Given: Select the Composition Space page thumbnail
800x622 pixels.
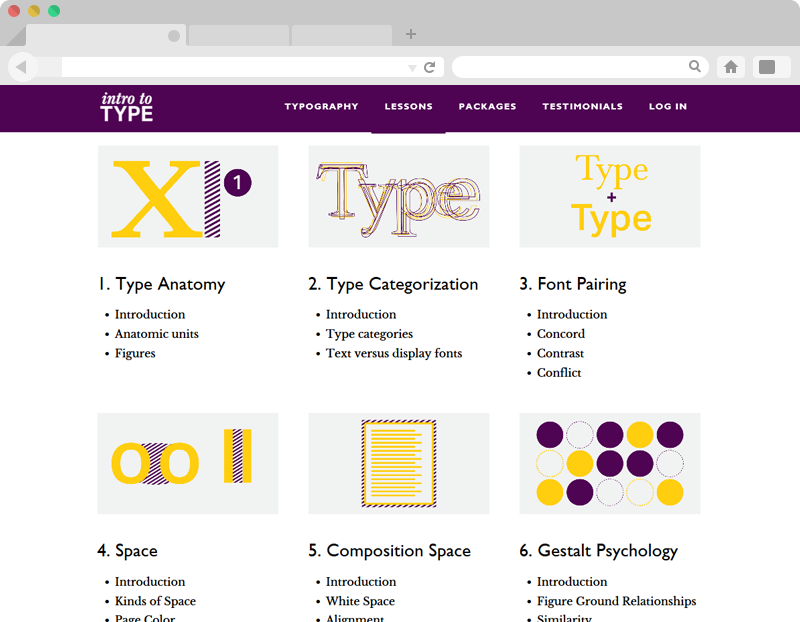Looking at the screenshot, I should tap(398, 463).
